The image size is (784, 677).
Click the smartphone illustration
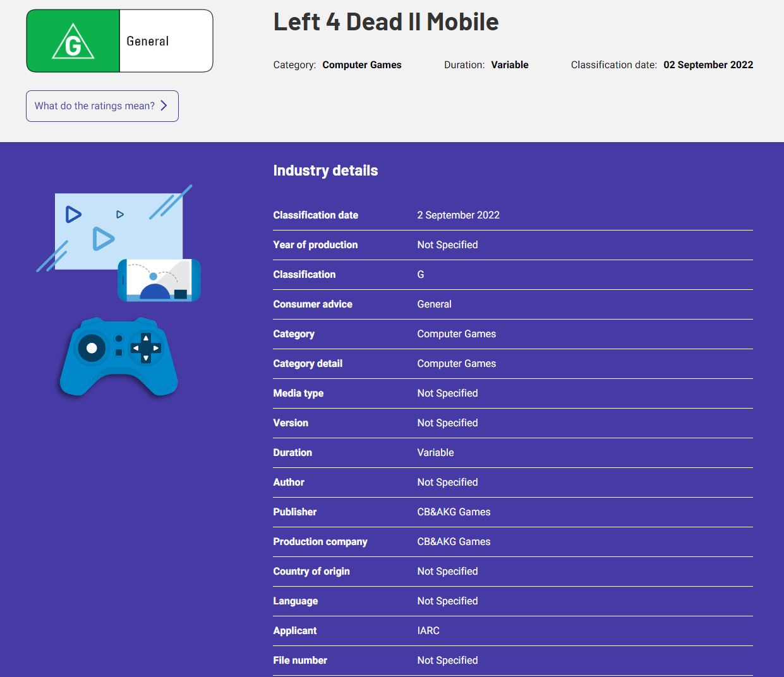pos(159,280)
